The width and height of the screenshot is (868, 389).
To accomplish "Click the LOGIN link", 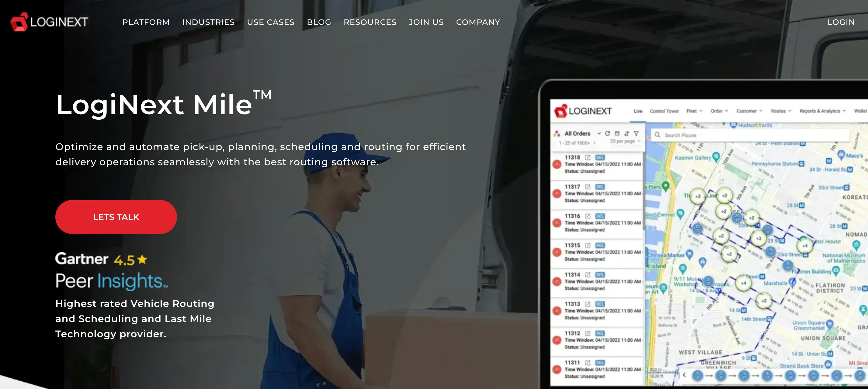I will tap(841, 22).
